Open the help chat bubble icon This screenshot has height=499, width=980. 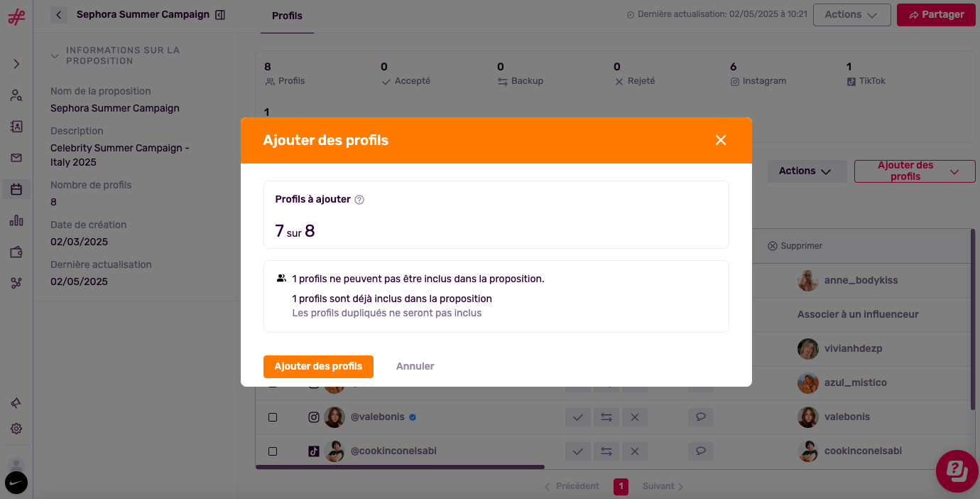click(957, 471)
